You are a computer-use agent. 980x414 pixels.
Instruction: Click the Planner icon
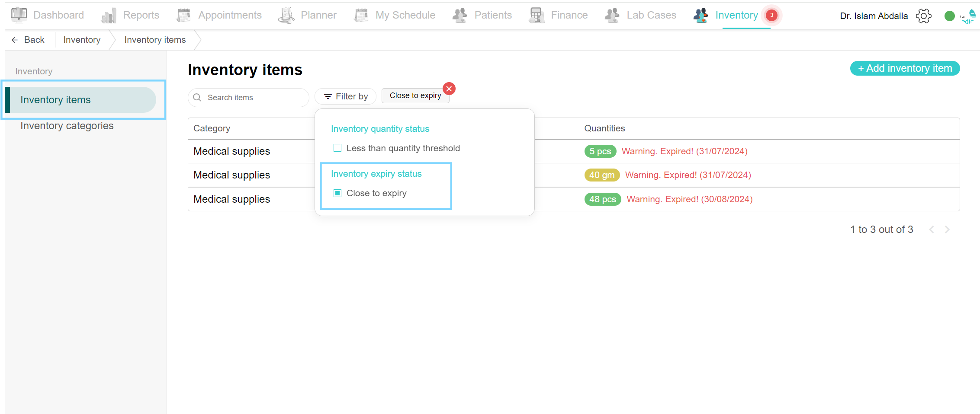pos(286,16)
